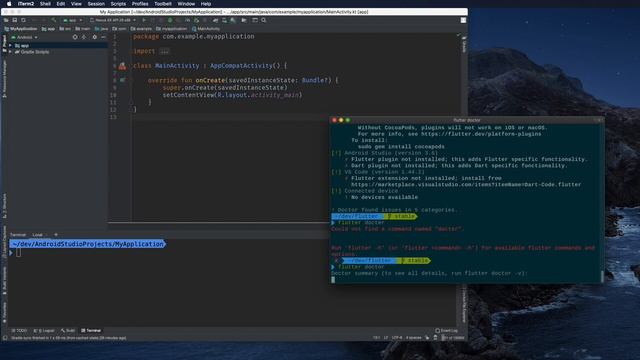This screenshot has width=640, height=360.
Task: Select the Terminal tool window tab
Action: pyautogui.click(x=91, y=331)
